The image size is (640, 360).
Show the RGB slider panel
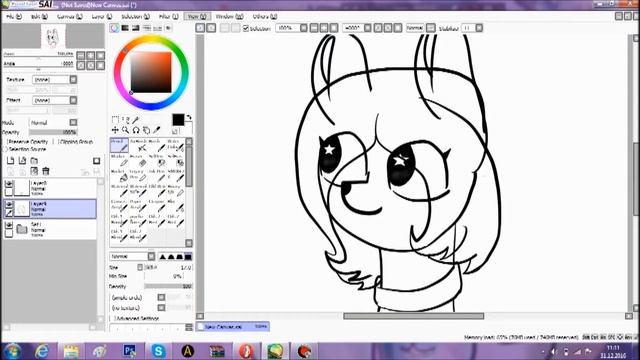(125, 28)
